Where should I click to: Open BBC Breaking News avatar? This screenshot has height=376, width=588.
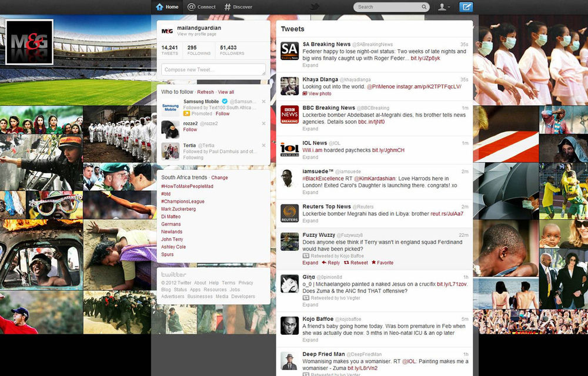(289, 115)
